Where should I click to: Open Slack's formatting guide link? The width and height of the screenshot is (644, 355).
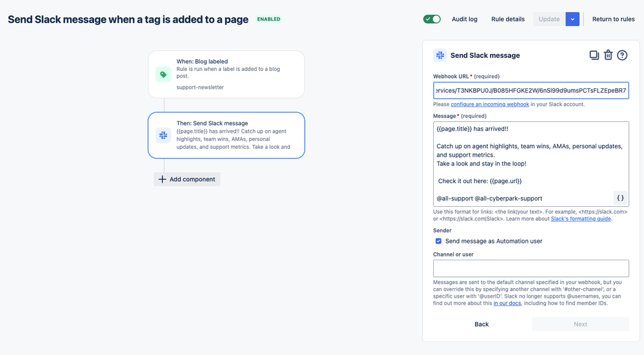[581, 219]
